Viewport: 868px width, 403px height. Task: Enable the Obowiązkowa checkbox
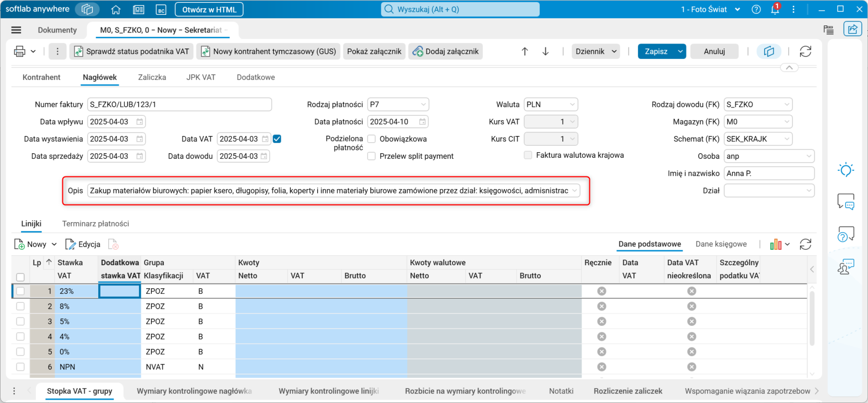372,139
